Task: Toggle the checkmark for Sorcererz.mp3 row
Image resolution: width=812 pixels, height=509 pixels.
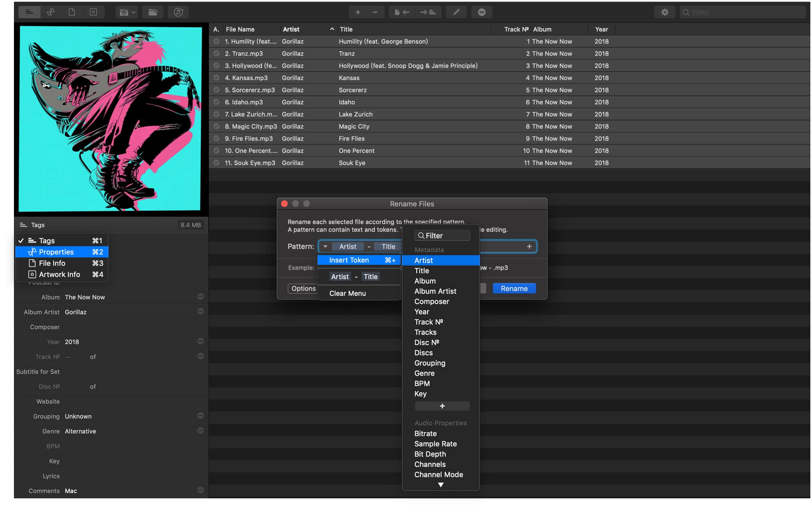Action: point(216,90)
